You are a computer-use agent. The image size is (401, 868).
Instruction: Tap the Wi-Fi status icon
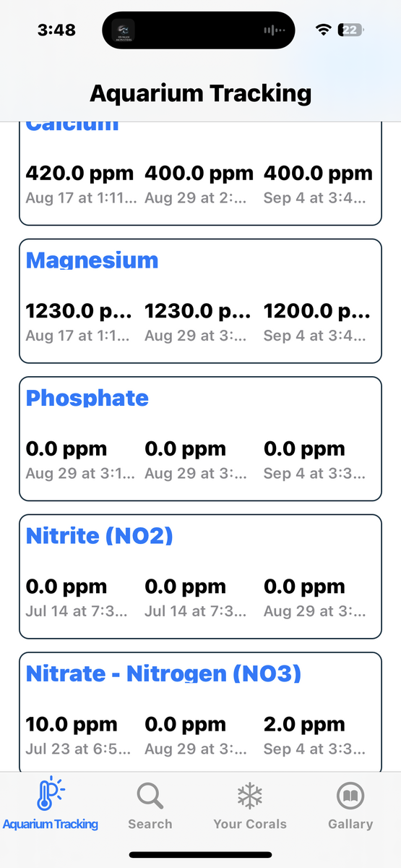point(324,30)
